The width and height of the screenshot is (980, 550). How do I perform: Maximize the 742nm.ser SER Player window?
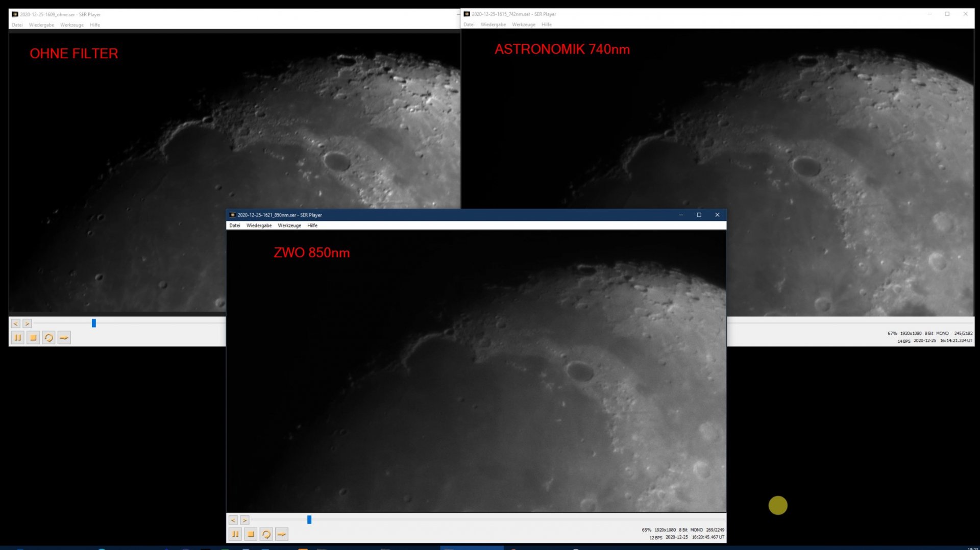click(947, 14)
